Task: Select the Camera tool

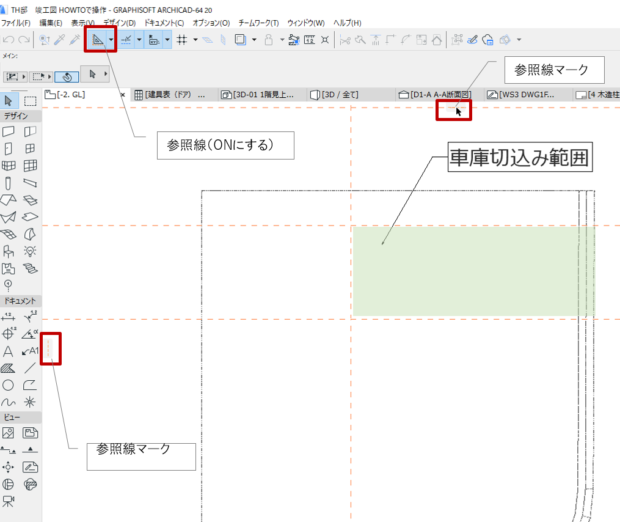Action: (8, 501)
